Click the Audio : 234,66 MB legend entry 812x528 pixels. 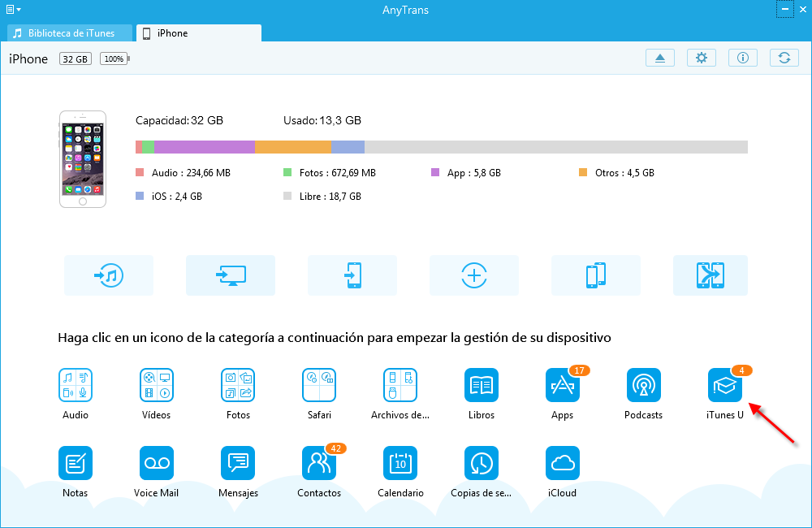tap(184, 173)
